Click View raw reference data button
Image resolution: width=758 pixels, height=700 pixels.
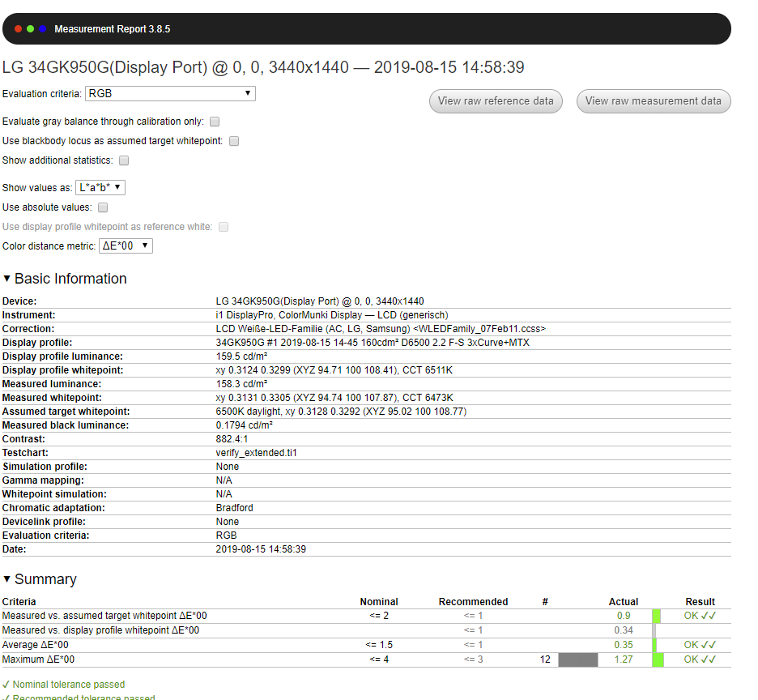(x=496, y=101)
